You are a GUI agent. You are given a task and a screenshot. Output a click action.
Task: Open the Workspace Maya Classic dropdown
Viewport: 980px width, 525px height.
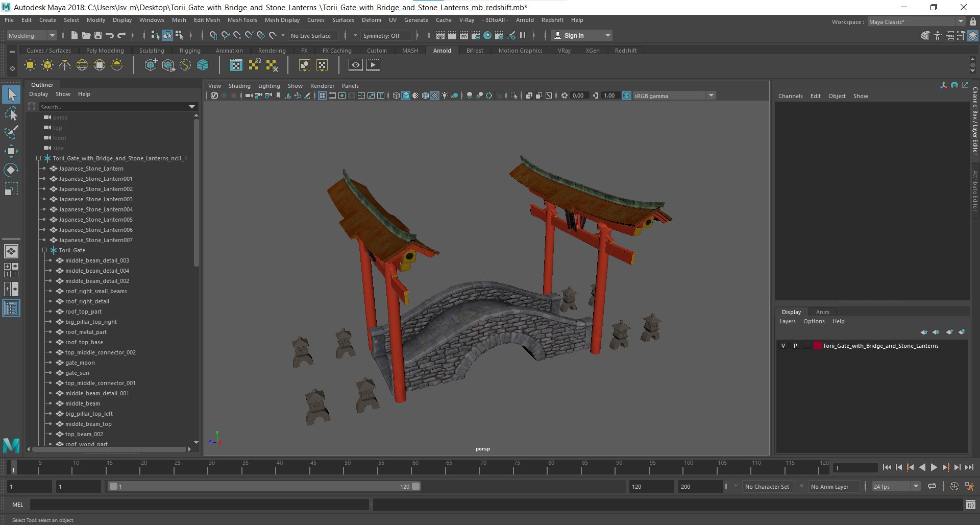click(x=916, y=21)
